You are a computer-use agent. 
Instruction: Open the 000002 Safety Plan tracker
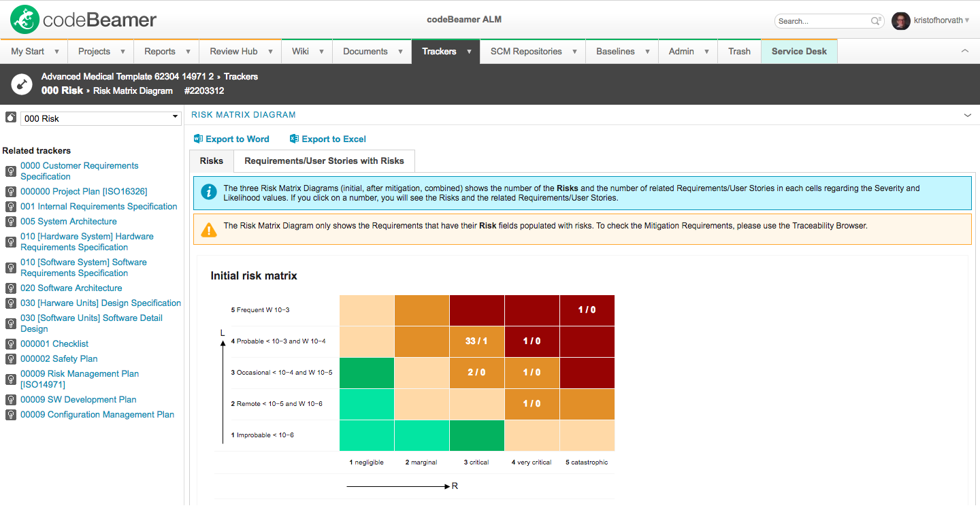pos(59,359)
